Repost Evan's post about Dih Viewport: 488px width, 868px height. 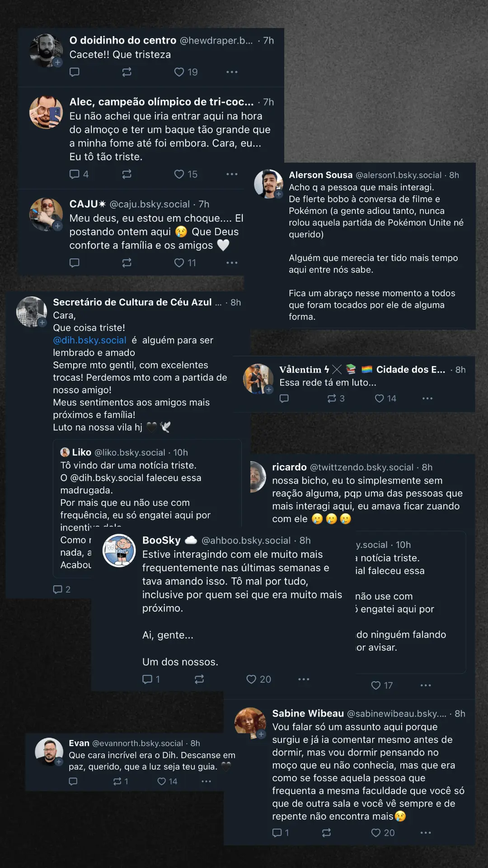pyautogui.click(x=121, y=781)
